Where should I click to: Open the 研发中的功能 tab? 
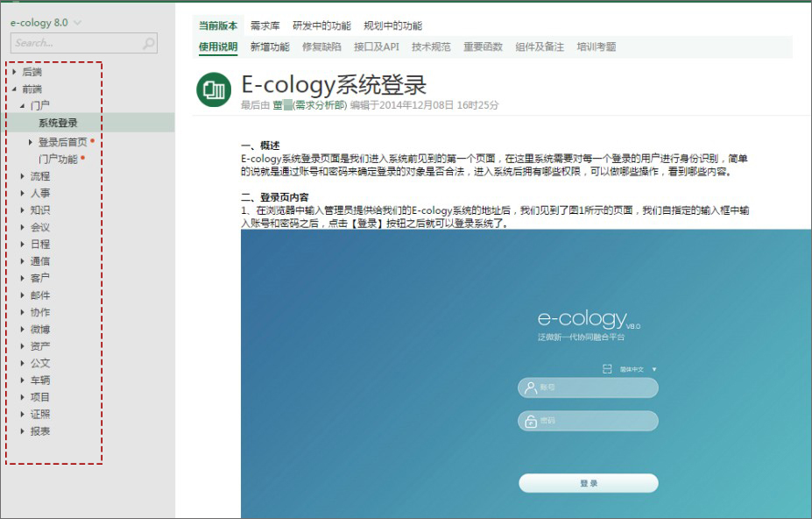[321, 25]
